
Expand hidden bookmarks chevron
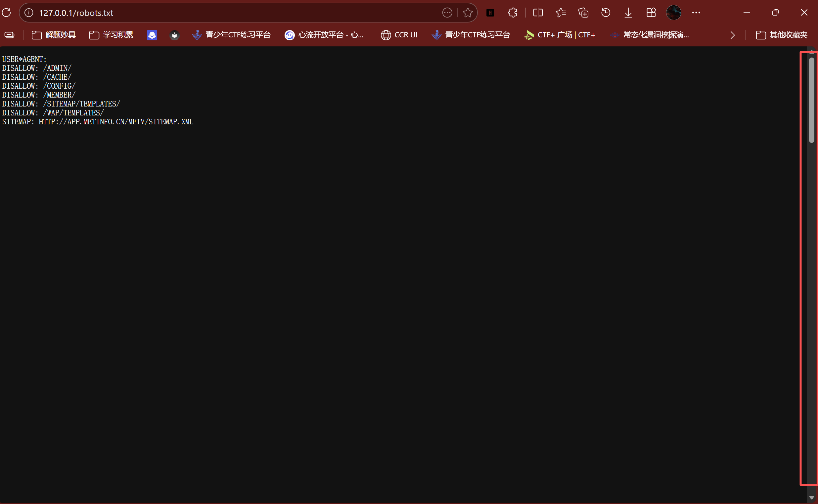(732, 35)
